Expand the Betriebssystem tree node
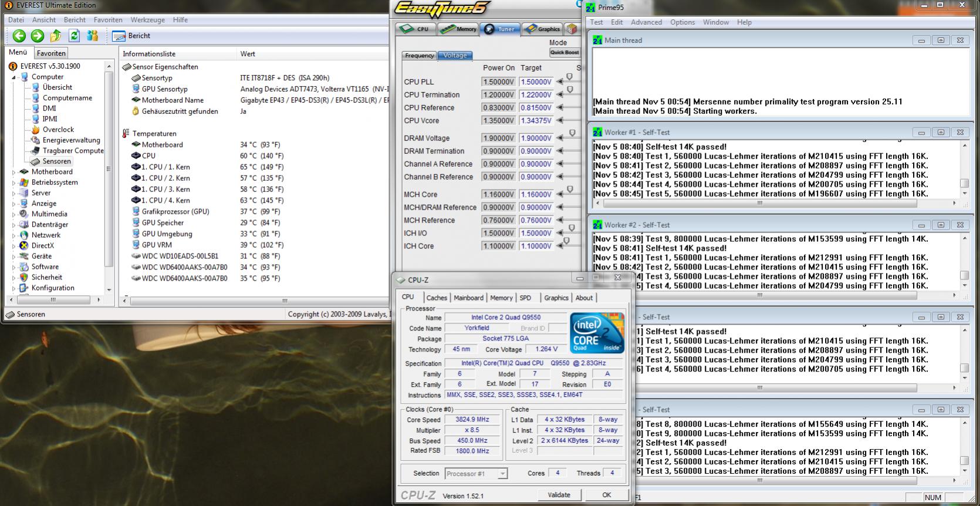Image resolution: width=980 pixels, height=506 pixels. pos(14,183)
